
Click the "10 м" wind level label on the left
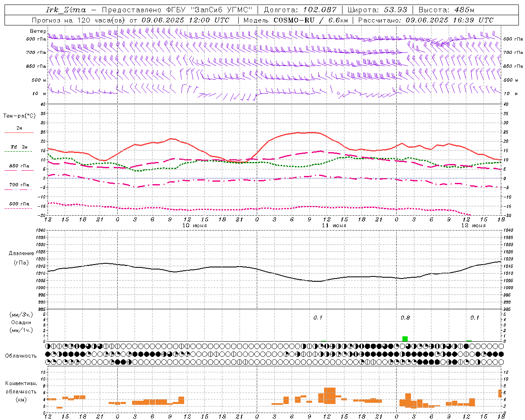tap(39, 94)
